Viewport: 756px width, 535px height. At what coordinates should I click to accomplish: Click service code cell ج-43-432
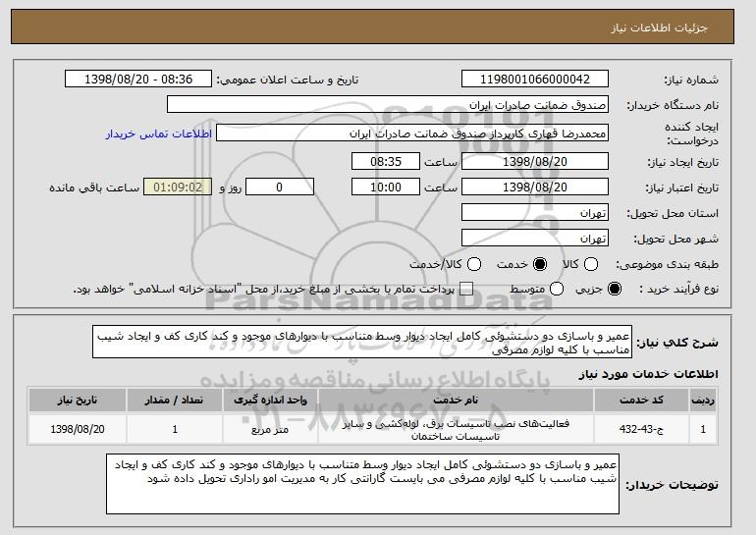tap(641, 429)
